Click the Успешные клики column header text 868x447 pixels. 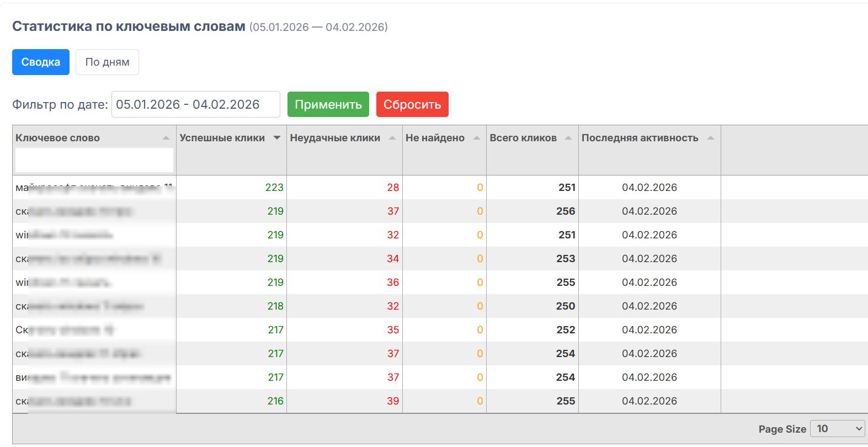tap(222, 138)
